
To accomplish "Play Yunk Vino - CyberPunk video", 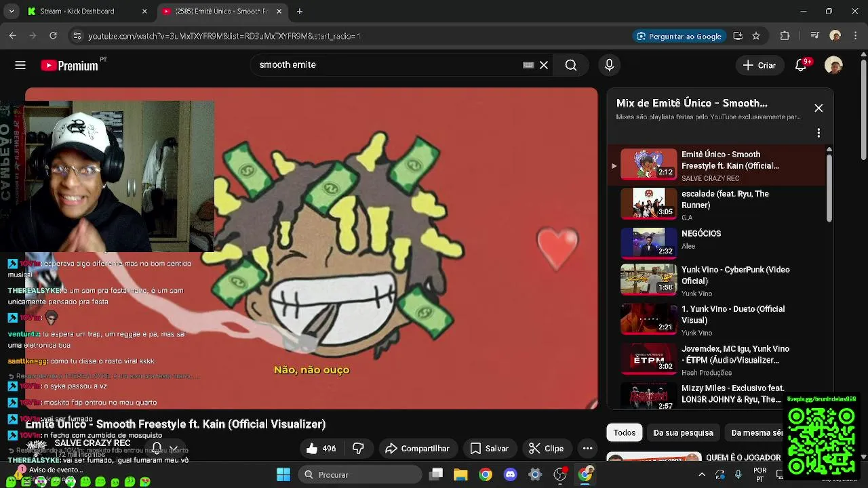I will 717,280.
